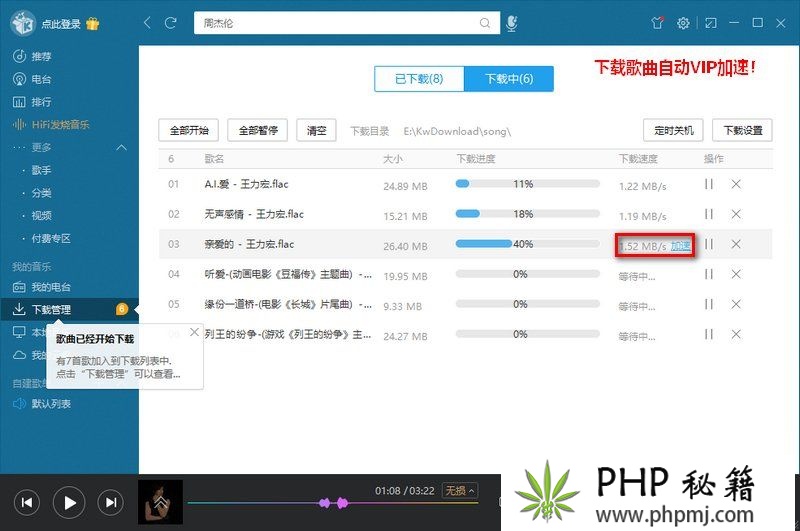800x531 pixels.
Task: Pause the A.I.爱 - 王力宏.flac download
Action: click(x=709, y=184)
